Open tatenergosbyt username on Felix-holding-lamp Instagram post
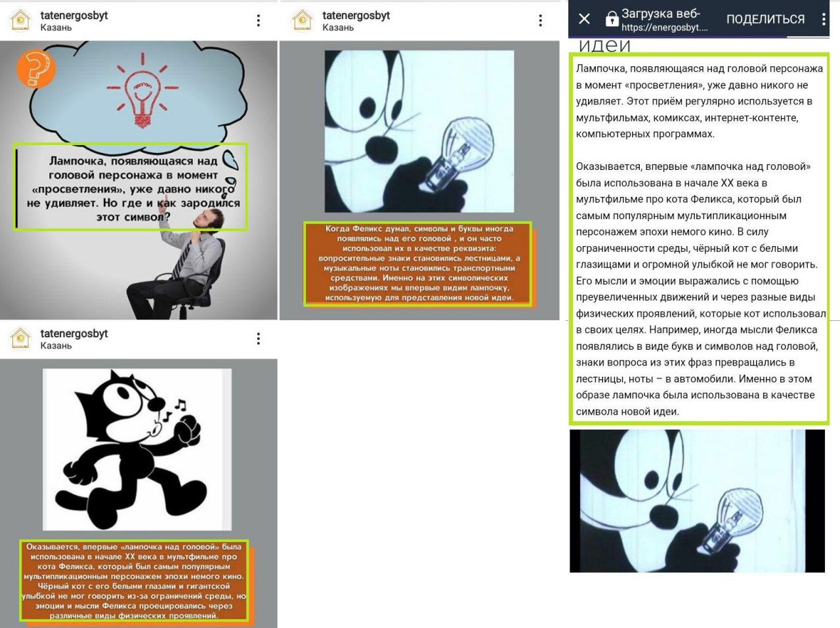The width and height of the screenshot is (840, 628). click(x=356, y=15)
